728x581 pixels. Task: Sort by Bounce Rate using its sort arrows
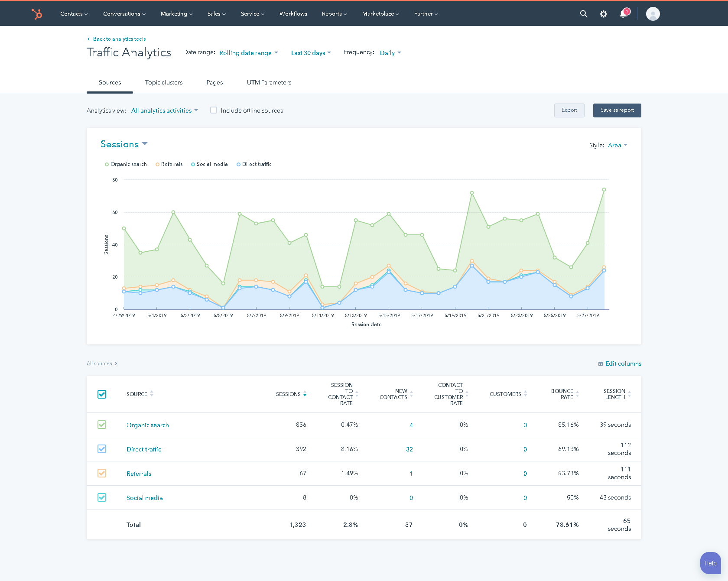coord(578,394)
